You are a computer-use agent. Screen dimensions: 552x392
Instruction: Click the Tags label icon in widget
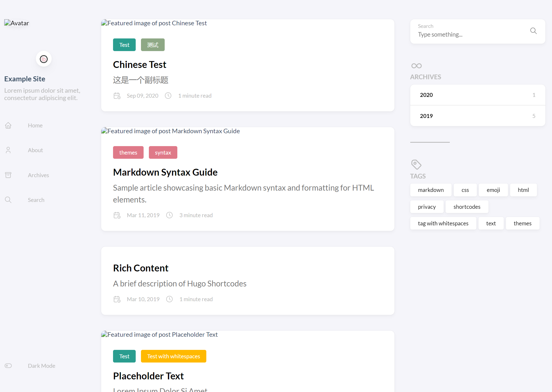coord(416,165)
